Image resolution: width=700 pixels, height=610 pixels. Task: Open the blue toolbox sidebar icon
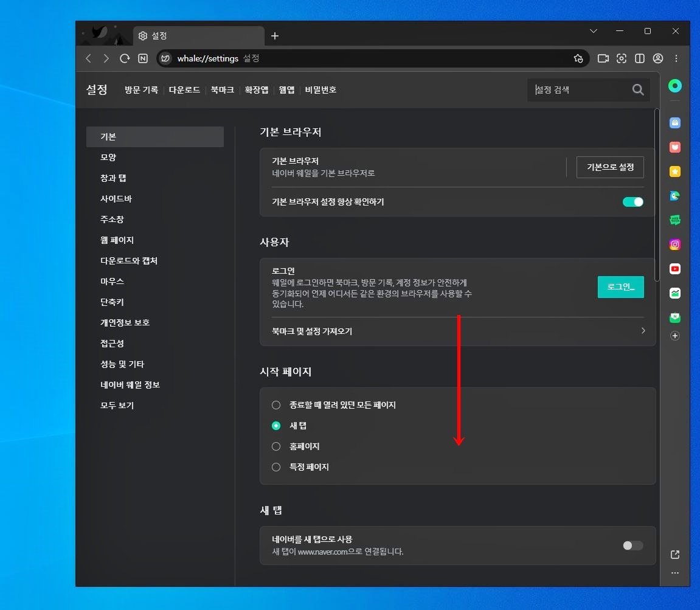[675, 123]
